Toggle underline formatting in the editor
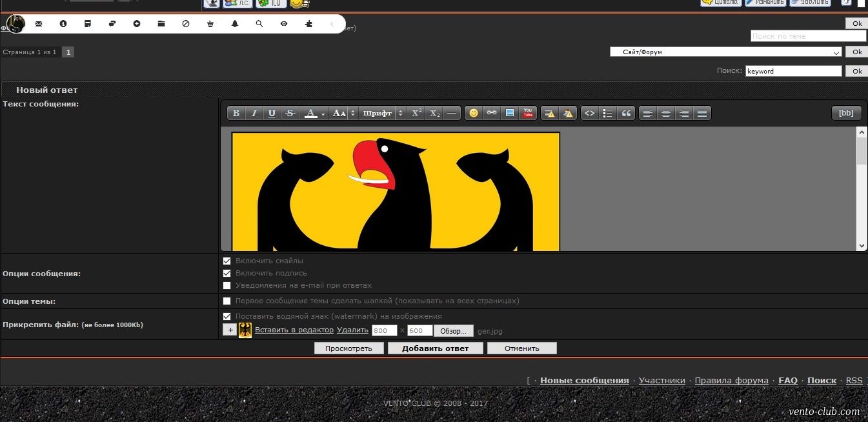 [x=272, y=113]
